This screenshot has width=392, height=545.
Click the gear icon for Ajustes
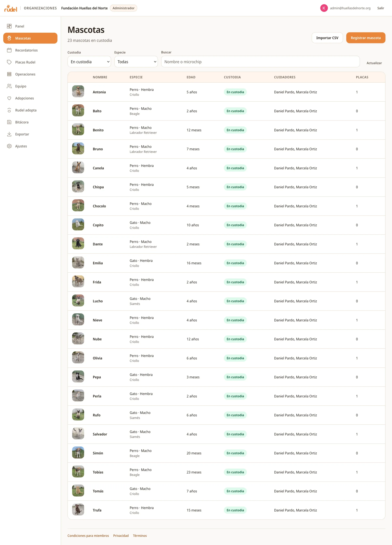coord(9,146)
